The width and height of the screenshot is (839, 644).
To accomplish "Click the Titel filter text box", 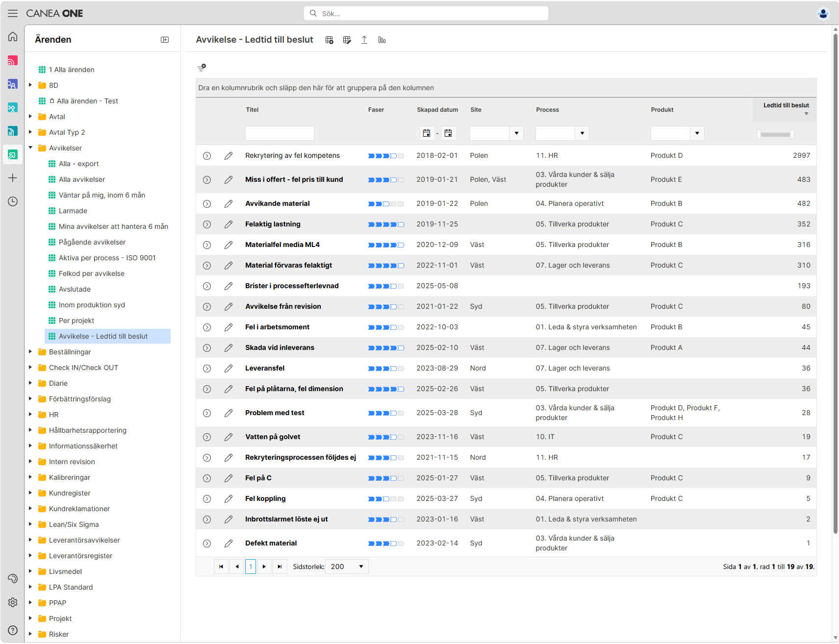I will pos(280,133).
